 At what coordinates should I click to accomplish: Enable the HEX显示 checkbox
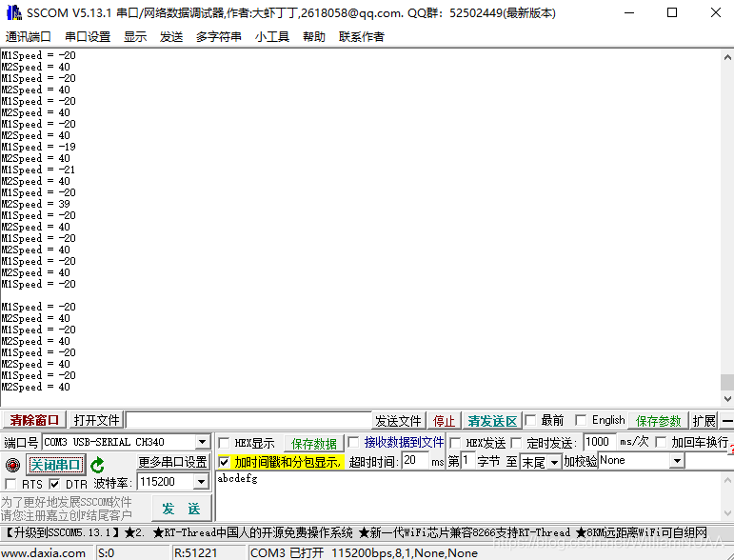tap(225, 443)
